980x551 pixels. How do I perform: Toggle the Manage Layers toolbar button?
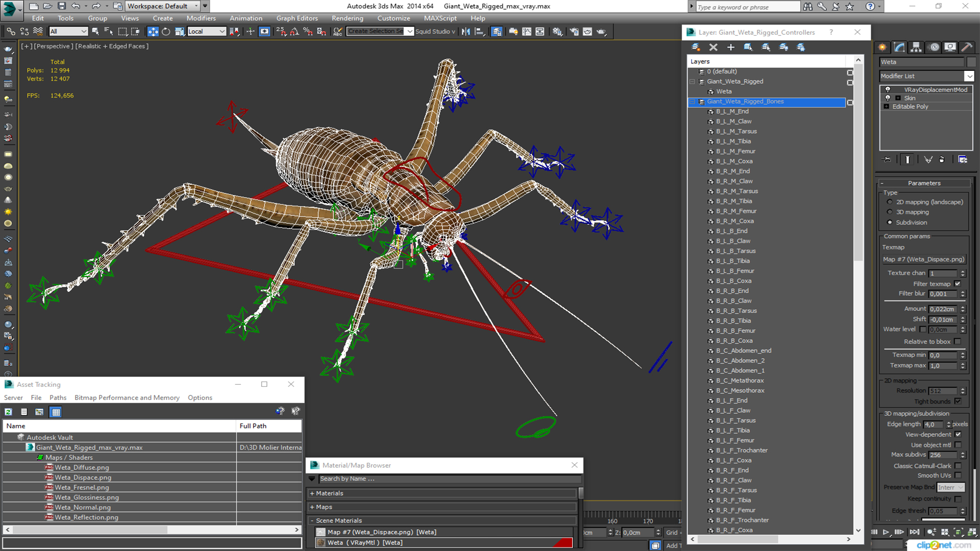496,32
